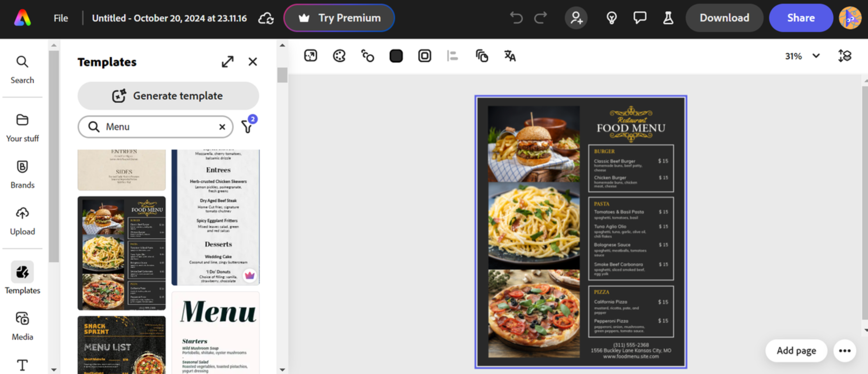Viewport: 868px width, 374px height.
Task: Select the Entrees Sides beige template
Action: coord(122,170)
